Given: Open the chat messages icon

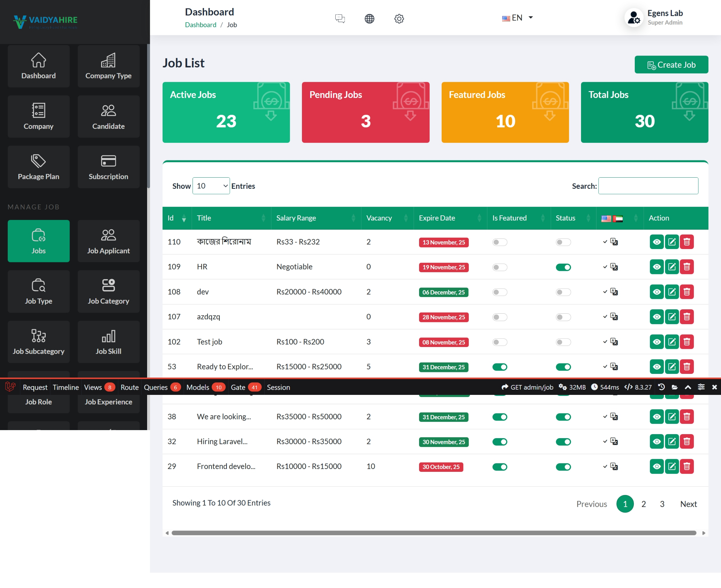Looking at the screenshot, I should 340,18.
